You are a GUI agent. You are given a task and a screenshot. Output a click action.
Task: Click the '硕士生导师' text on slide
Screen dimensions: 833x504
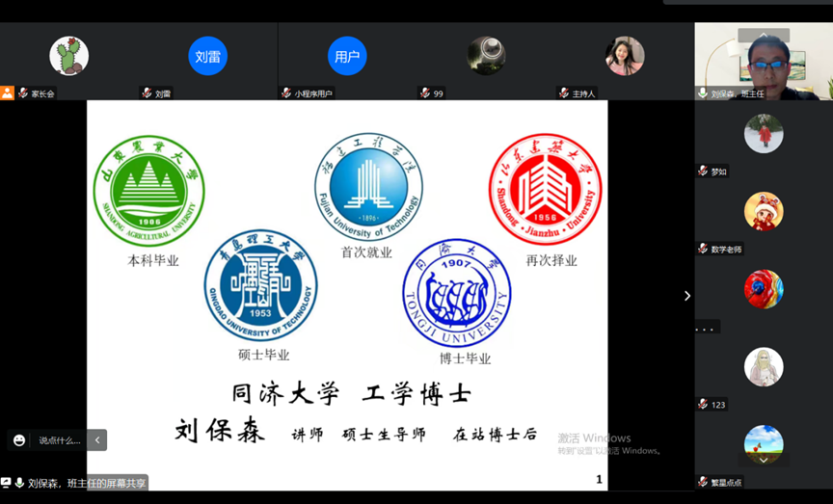pos(384,435)
